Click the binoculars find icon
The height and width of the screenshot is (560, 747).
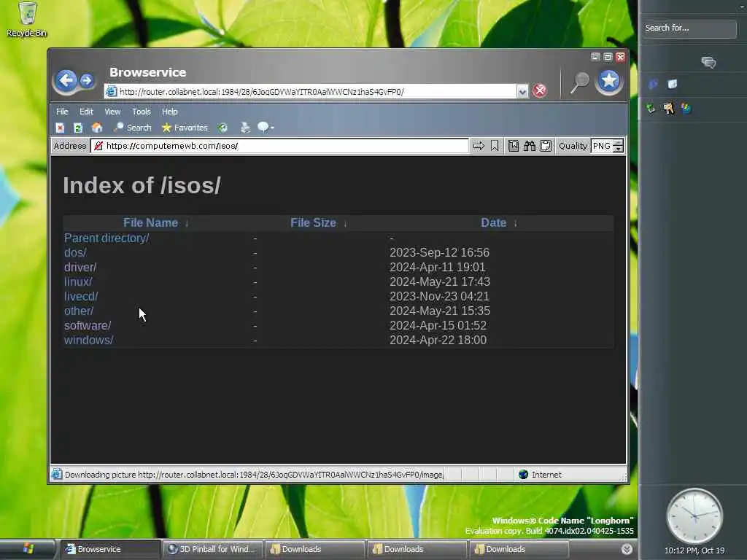pos(530,146)
